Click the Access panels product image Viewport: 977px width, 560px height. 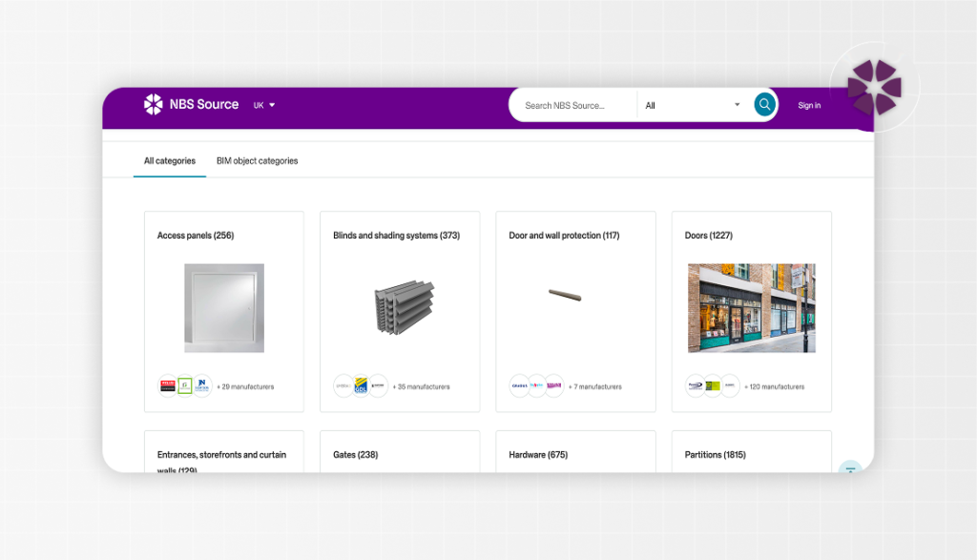click(224, 308)
